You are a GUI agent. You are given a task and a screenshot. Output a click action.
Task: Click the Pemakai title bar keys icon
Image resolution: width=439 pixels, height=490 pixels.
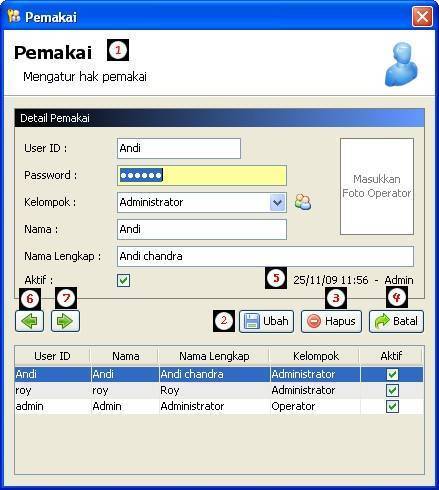pyautogui.click(x=14, y=16)
